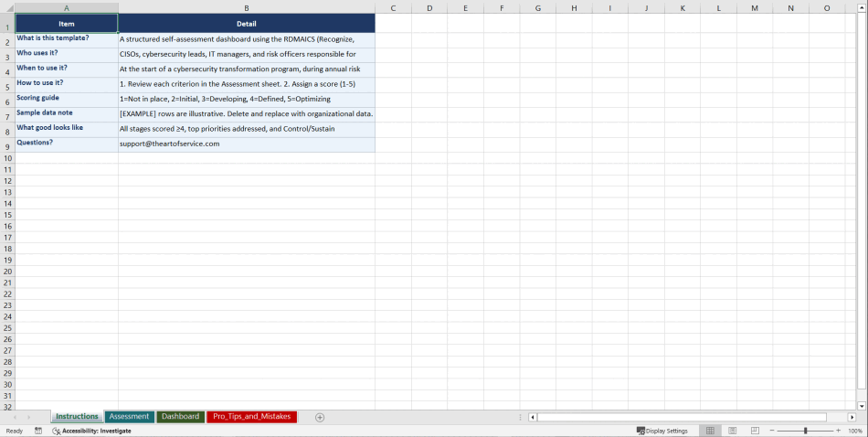Click Accessibility: Investigate status button
Screen dimensions: 868x437
point(91,431)
